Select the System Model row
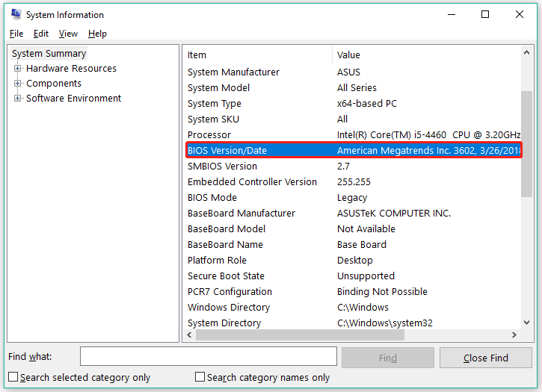Viewport: 542px width, 392px height. [353, 87]
